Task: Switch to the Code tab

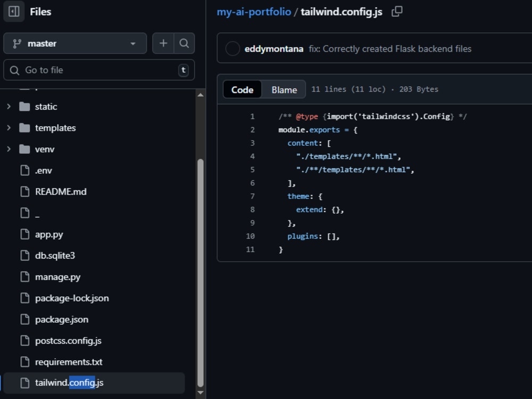Action: [x=242, y=89]
